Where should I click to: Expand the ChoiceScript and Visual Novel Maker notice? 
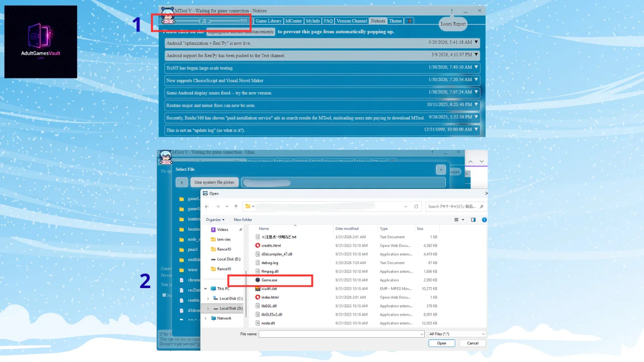[322, 80]
